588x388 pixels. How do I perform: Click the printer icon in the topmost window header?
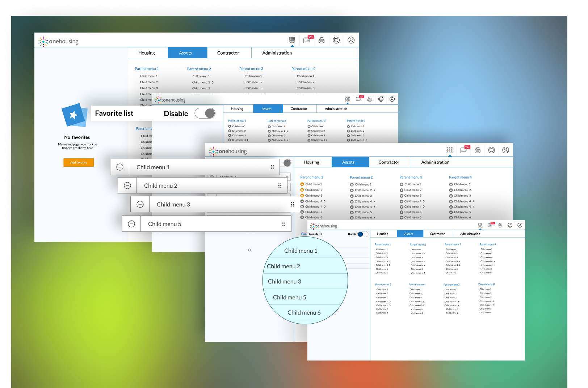(322, 40)
